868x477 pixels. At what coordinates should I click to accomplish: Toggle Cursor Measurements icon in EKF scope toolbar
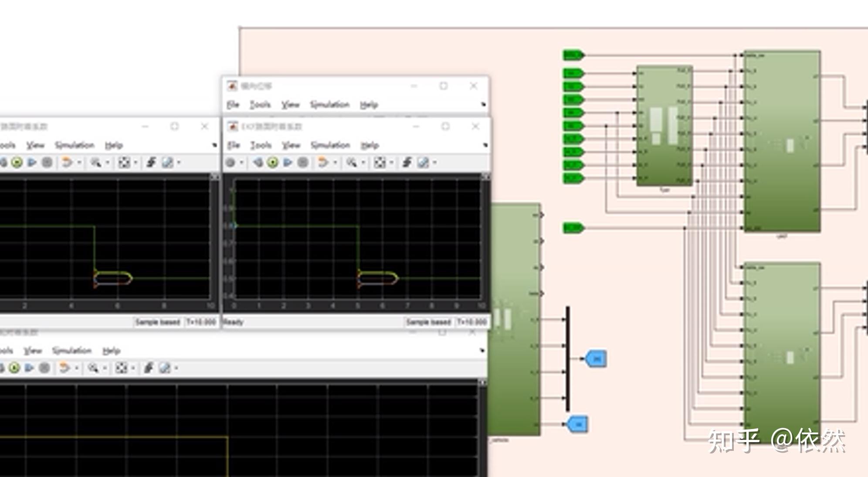423,163
